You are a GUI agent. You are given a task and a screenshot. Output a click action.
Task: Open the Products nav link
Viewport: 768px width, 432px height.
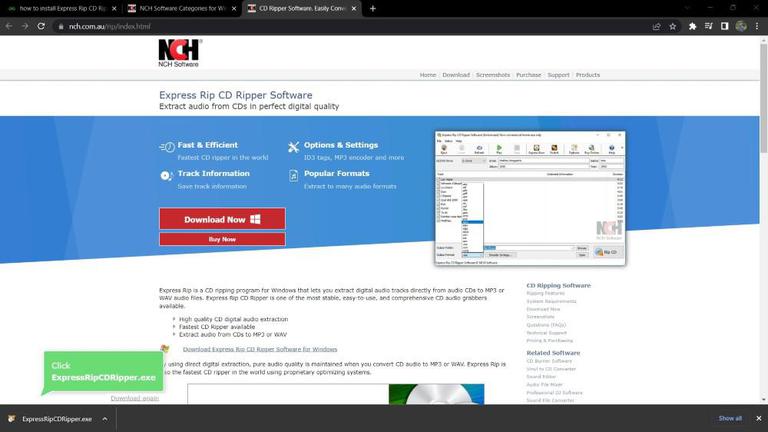(588, 75)
